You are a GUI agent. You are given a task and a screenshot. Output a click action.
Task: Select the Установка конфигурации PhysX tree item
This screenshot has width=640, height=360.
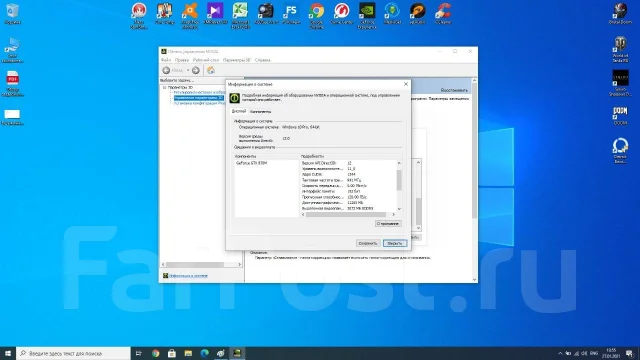pos(199,103)
